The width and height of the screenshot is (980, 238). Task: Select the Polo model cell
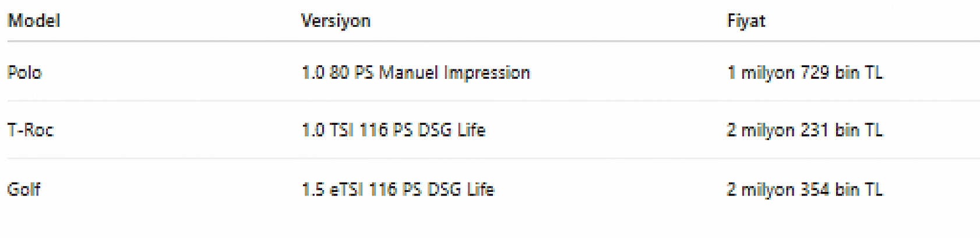coord(24,73)
